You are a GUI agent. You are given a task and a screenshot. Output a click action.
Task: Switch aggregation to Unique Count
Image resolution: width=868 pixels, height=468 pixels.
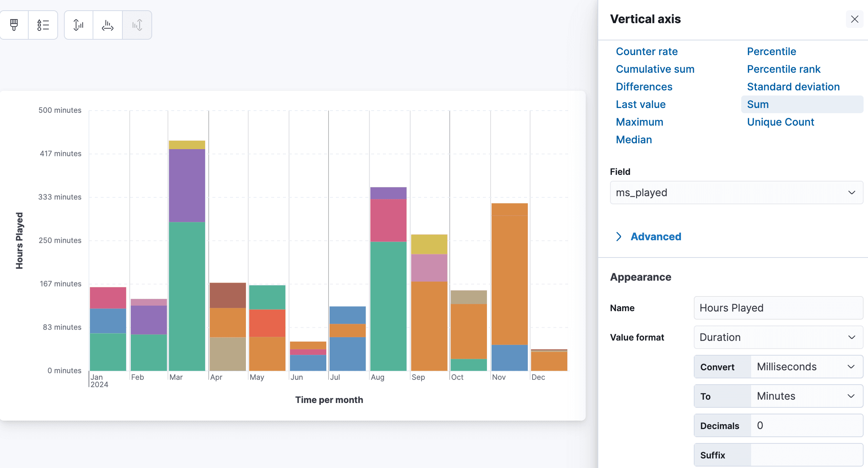point(781,122)
